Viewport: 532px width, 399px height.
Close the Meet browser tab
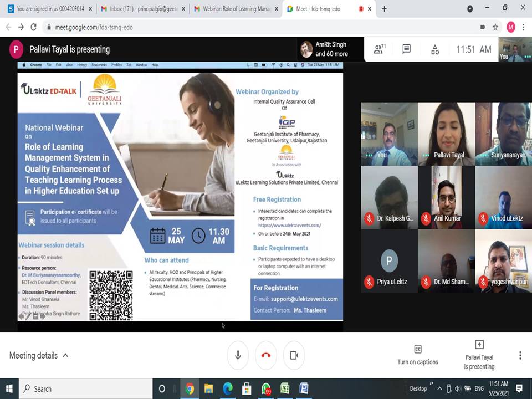pyautogui.click(x=370, y=9)
